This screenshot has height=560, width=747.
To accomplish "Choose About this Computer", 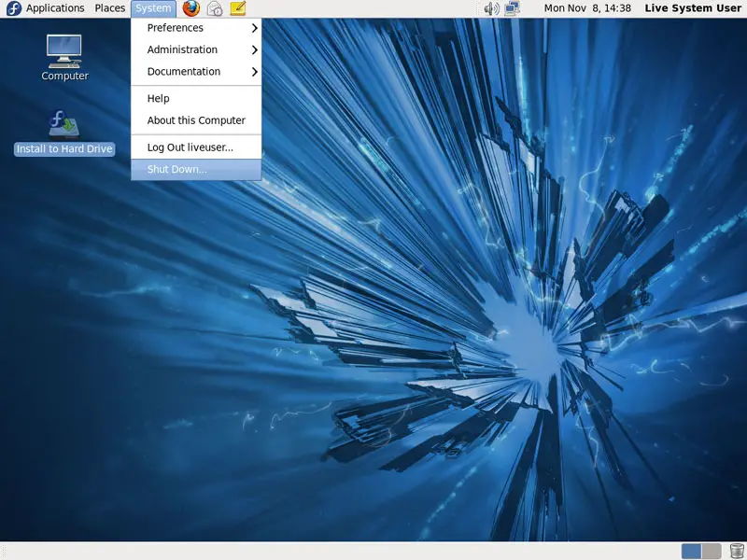I will (196, 120).
